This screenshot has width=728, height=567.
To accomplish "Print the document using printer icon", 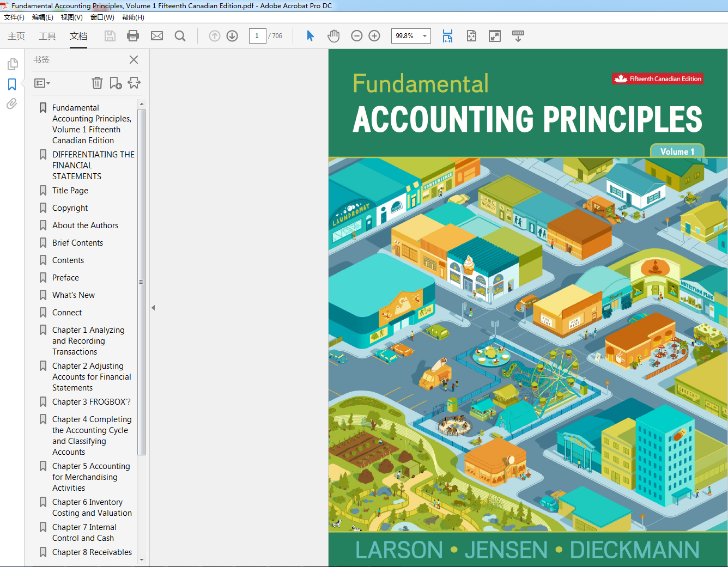I will pyautogui.click(x=133, y=36).
